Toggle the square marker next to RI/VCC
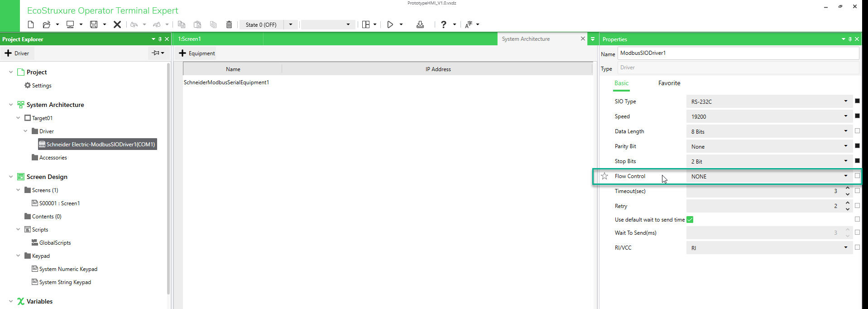Image resolution: width=868 pixels, height=309 pixels. (x=857, y=247)
